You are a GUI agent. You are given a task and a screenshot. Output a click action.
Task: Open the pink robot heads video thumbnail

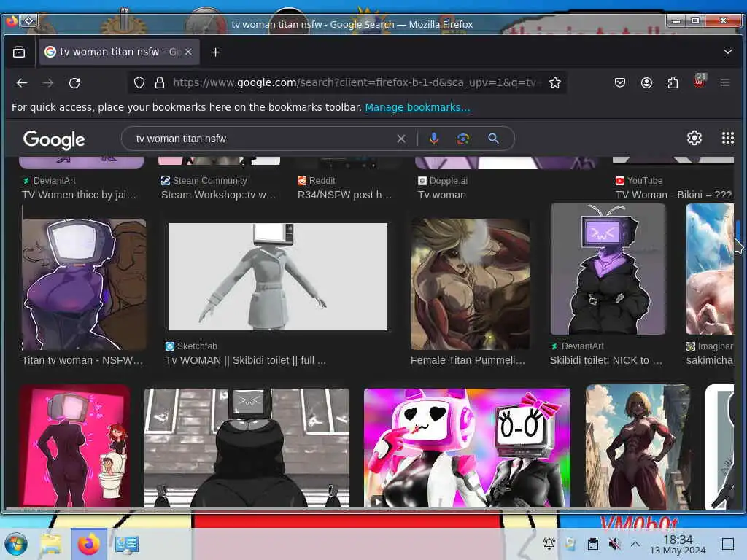coord(467,448)
